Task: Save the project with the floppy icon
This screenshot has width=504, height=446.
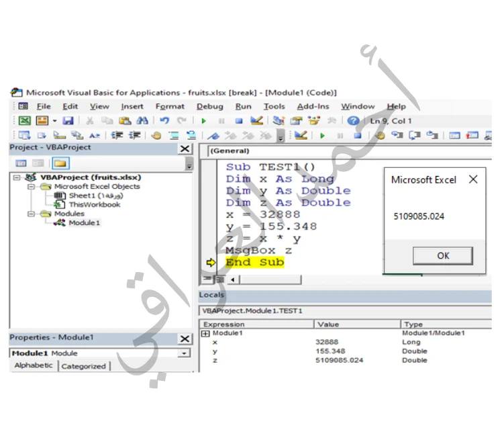Action: click(x=68, y=121)
